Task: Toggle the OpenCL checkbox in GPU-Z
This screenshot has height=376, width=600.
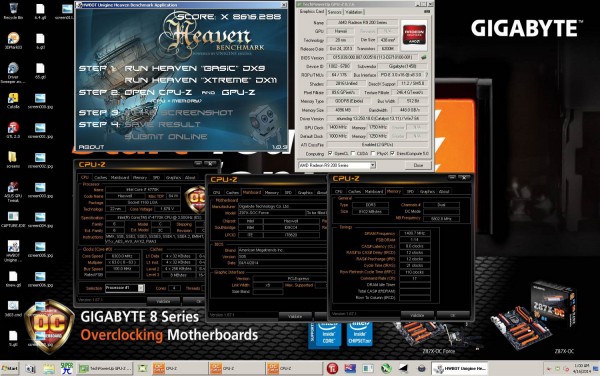Action: [330, 153]
